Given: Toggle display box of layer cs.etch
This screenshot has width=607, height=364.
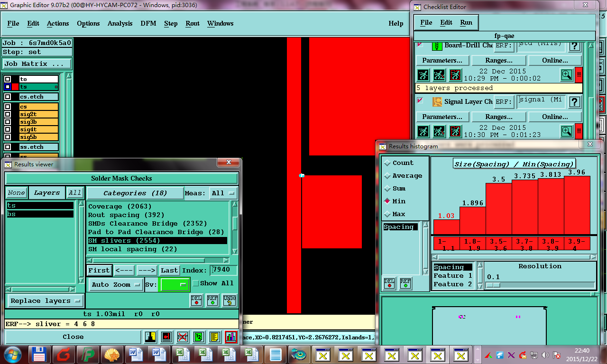Looking at the screenshot, I should click(8, 97).
